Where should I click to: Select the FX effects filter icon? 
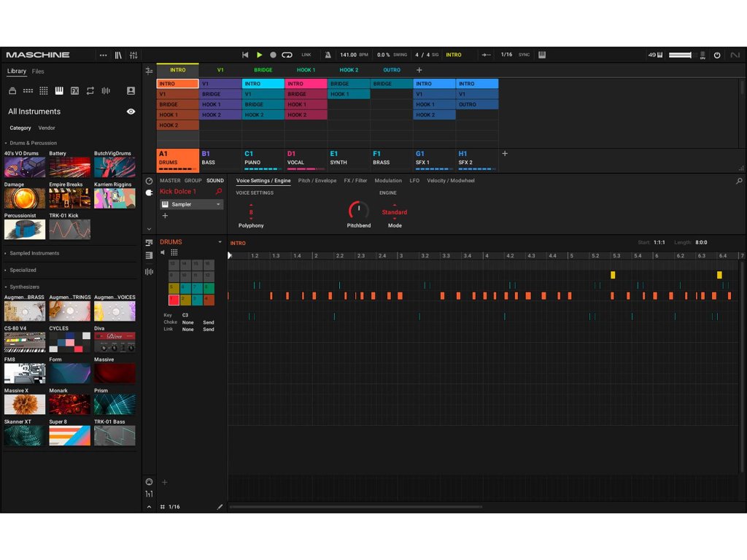(x=75, y=90)
